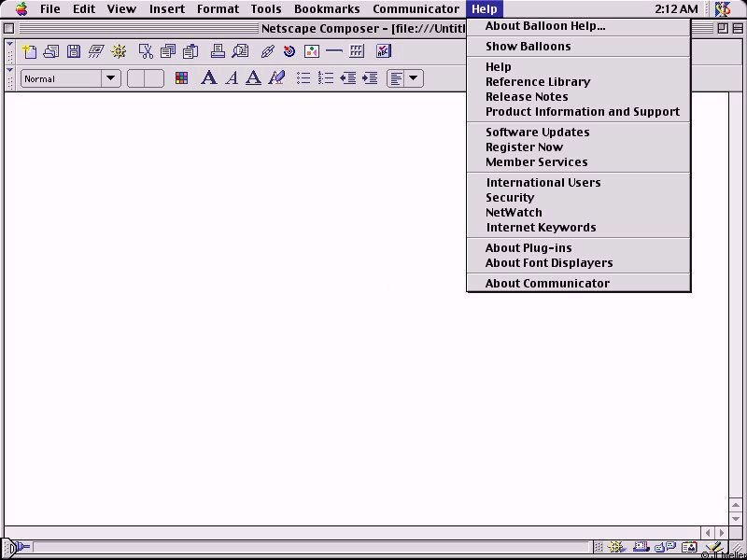The height and width of the screenshot is (560, 747).
Task: Click the Insert Table icon
Action: 357,51
